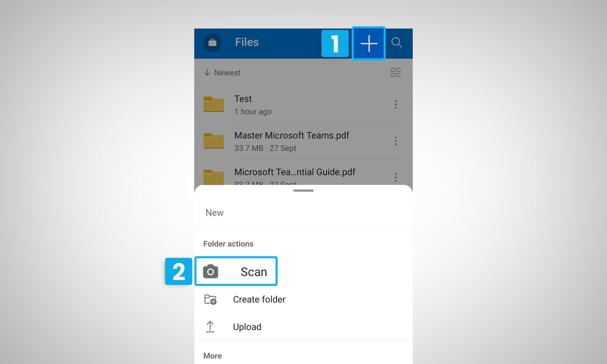Tap the plus add-new icon

pos(369,43)
